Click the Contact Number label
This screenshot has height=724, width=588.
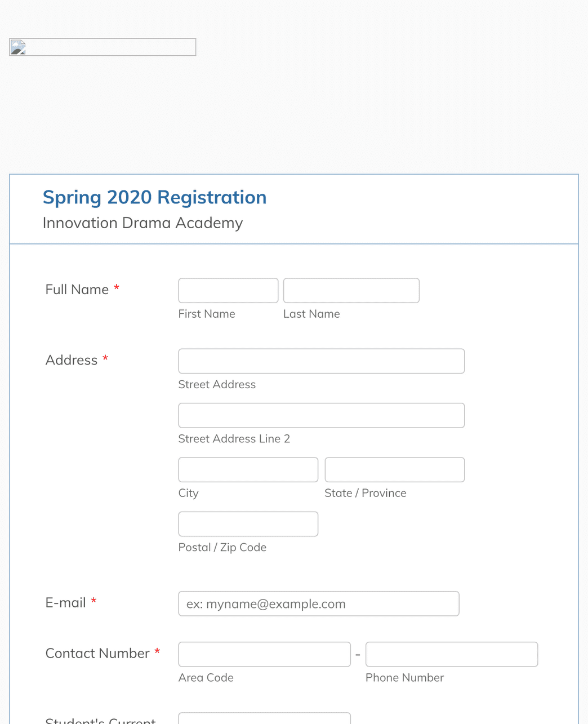97,653
